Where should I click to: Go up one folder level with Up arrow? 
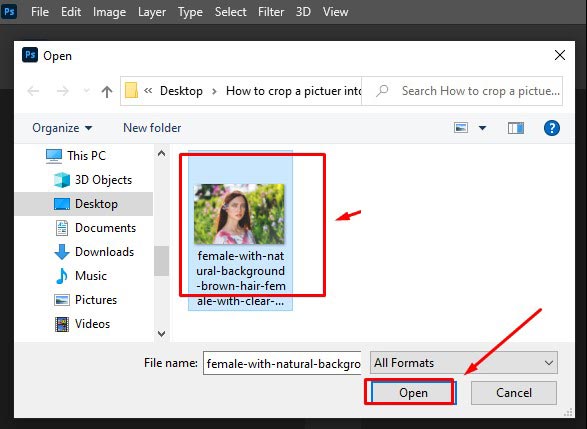point(107,91)
